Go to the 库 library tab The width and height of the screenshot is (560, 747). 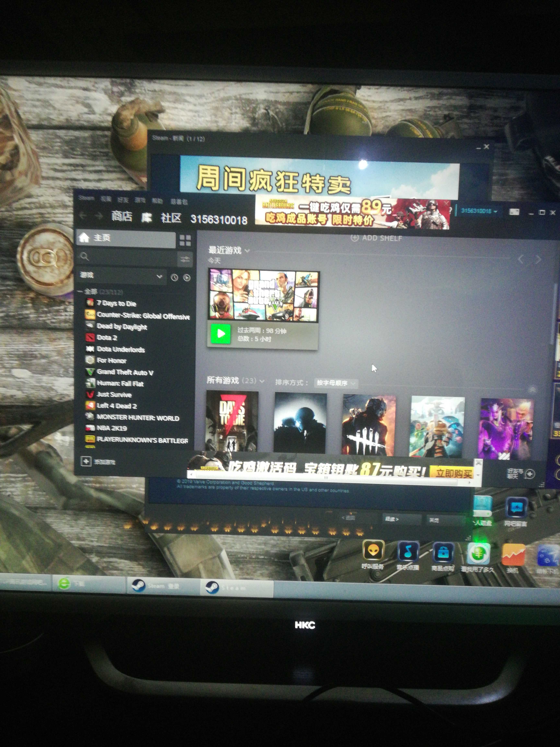click(146, 218)
